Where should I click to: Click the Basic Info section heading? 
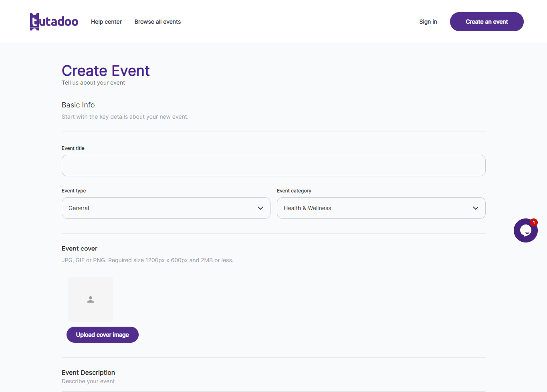coord(78,105)
